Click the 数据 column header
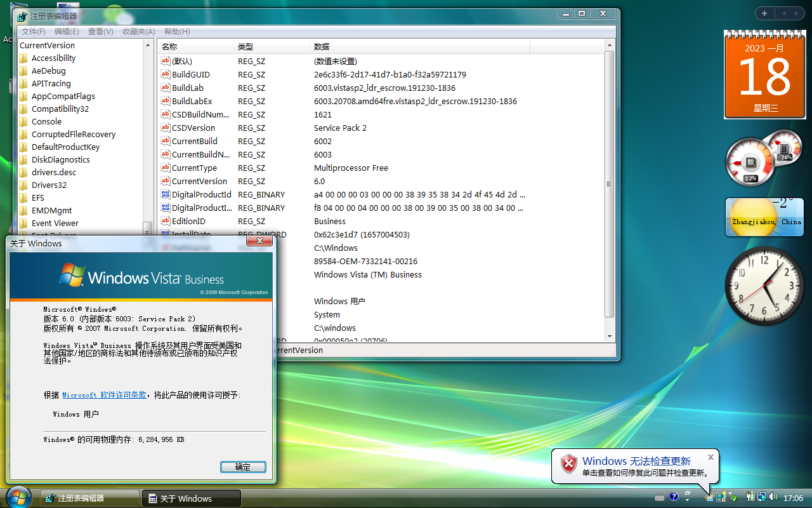This screenshot has width=812, height=508. (x=420, y=47)
